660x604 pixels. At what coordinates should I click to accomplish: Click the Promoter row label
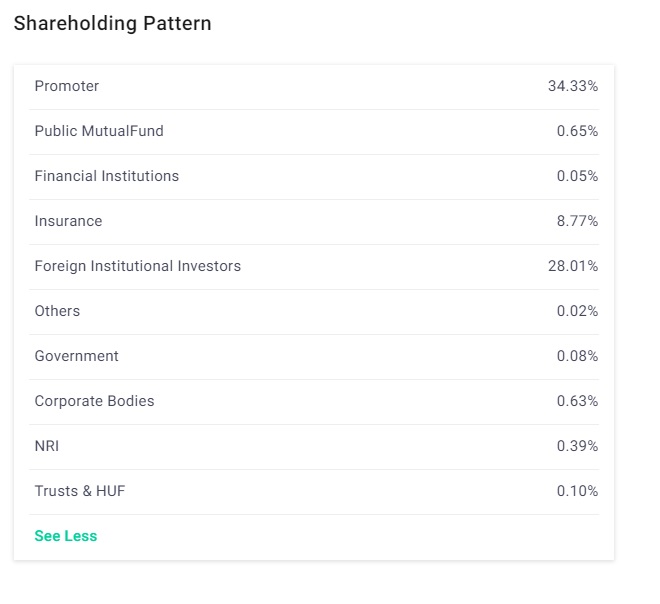click(x=67, y=86)
